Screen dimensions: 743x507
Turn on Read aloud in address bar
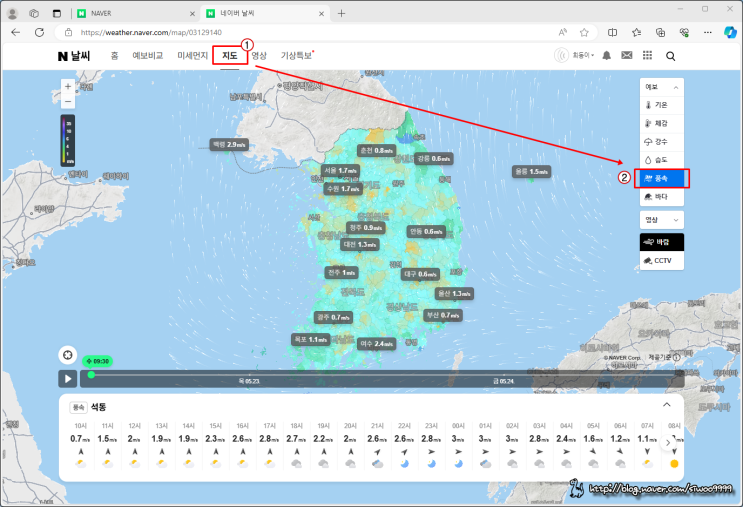(562, 32)
